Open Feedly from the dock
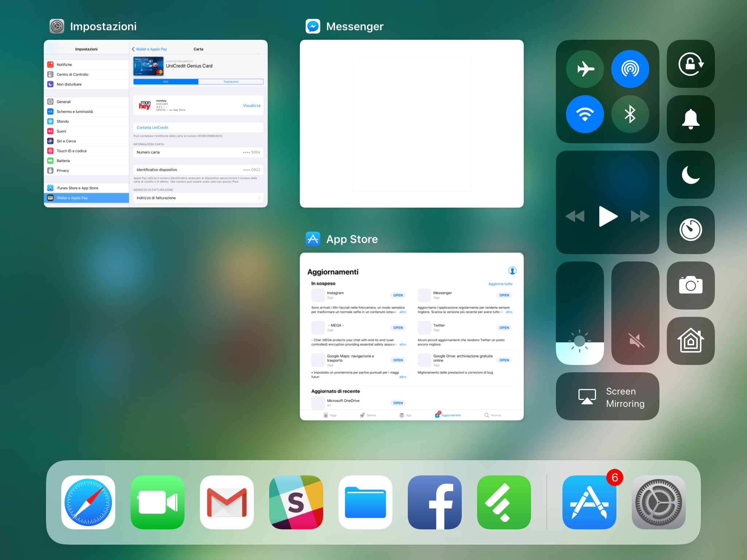The width and height of the screenshot is (747, 560). coord(504,502)
